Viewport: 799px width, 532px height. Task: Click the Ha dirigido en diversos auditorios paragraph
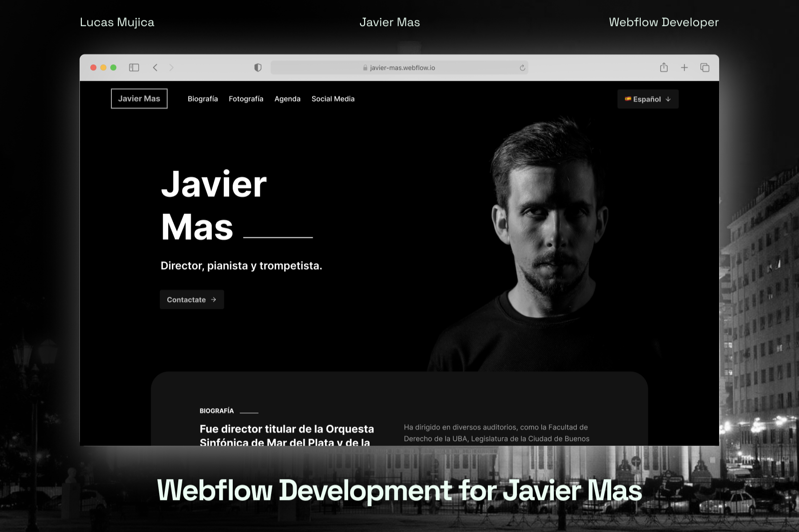496,433
